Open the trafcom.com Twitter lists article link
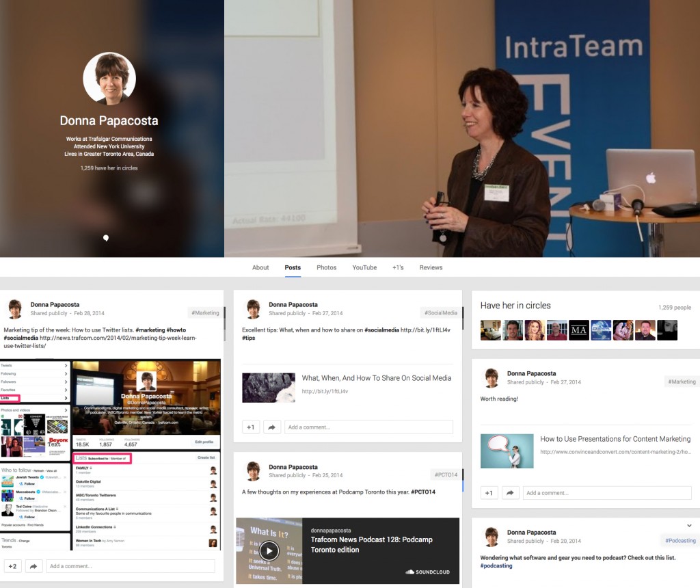Image resolution: width=700 pixels, height=588 pixels. [x=100, y=342]
